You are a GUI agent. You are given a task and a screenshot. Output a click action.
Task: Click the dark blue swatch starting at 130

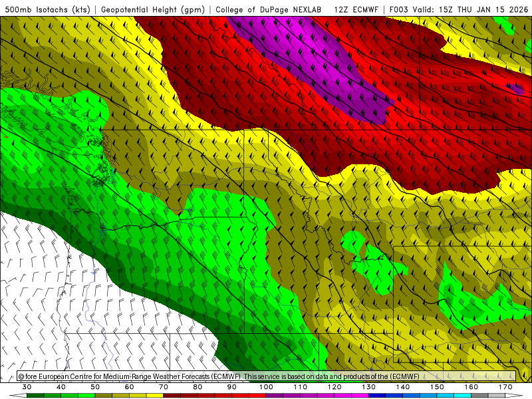pyautogui.click(x=377, y=396)
